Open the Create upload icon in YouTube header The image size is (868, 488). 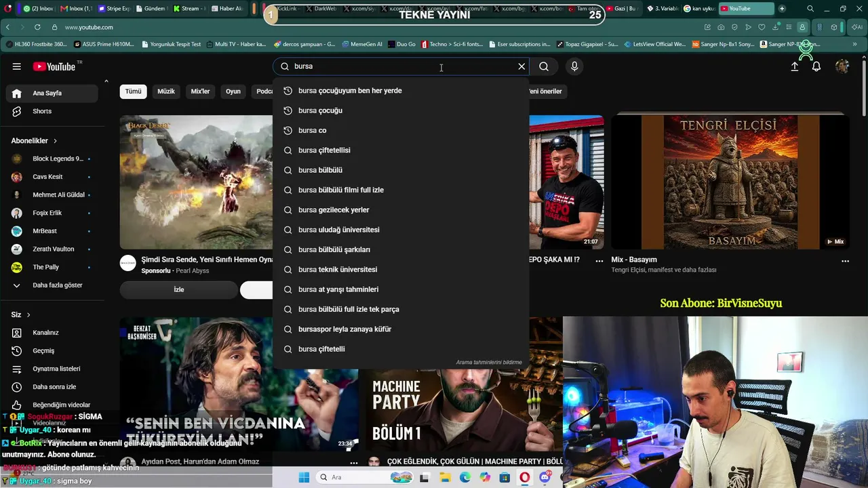pos(795,66)
